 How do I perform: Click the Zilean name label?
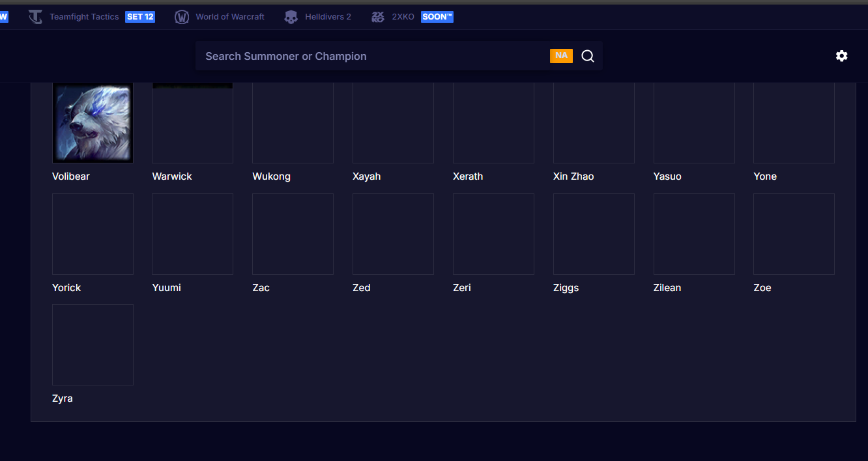point(667,288)
